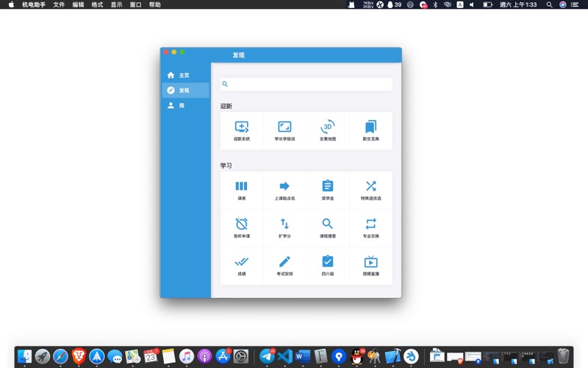This screenshot has height=368, width=588.
Task: Click the 免听申请 alarm-off icon
Action: (242, 224)
